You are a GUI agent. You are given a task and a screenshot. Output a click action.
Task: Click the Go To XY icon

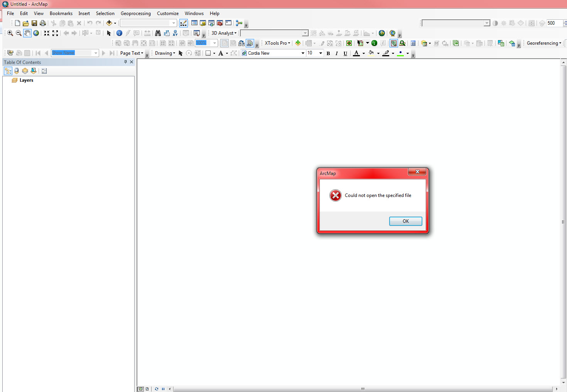coord(175,33)
